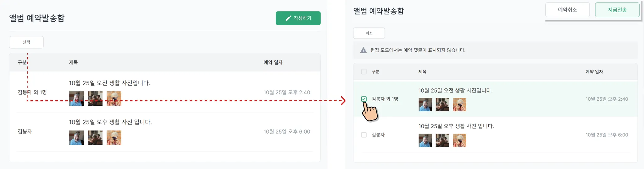Click the warning triangle icon in edit notice

[x=363, y=50]
